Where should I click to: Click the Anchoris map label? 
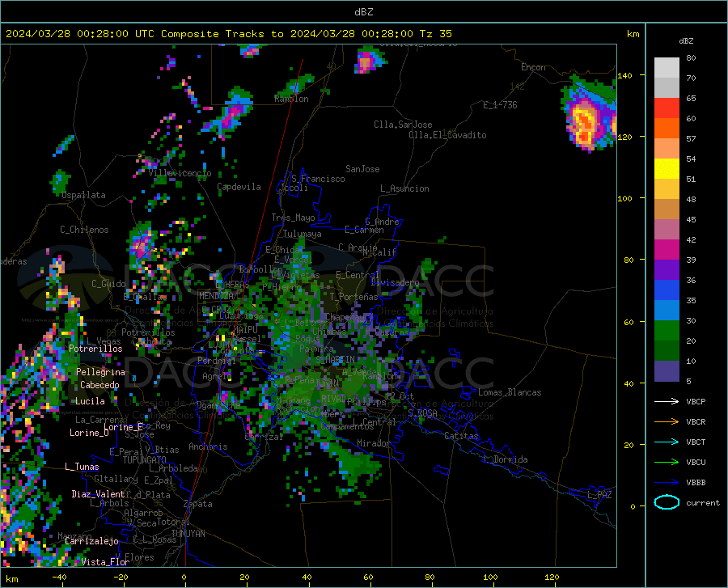pos(208,446)
